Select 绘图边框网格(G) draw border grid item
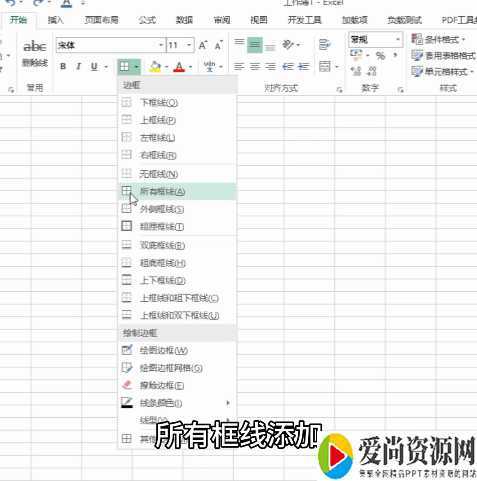The image size is (477, 481). click(x=177, y=368)
